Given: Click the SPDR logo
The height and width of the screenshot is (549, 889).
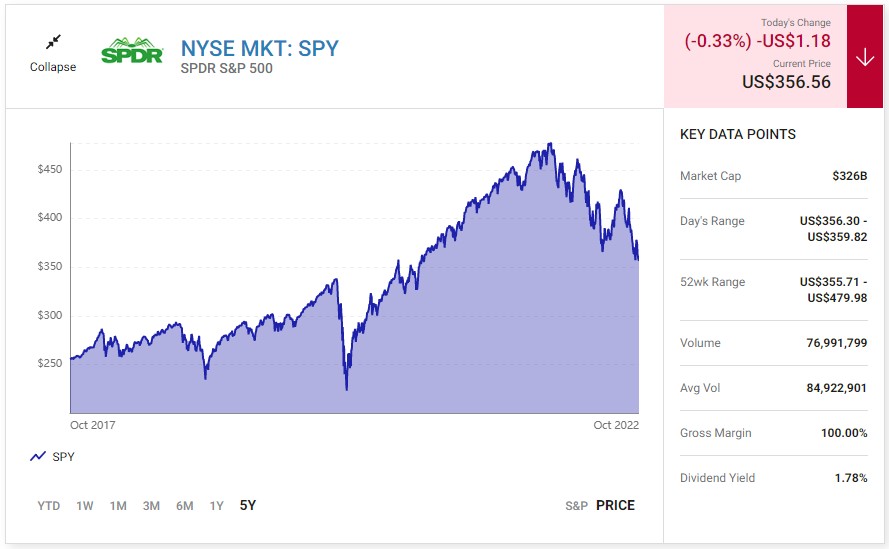Looking at the screenshot, I should pyautogui.click(x=132, y=50).
